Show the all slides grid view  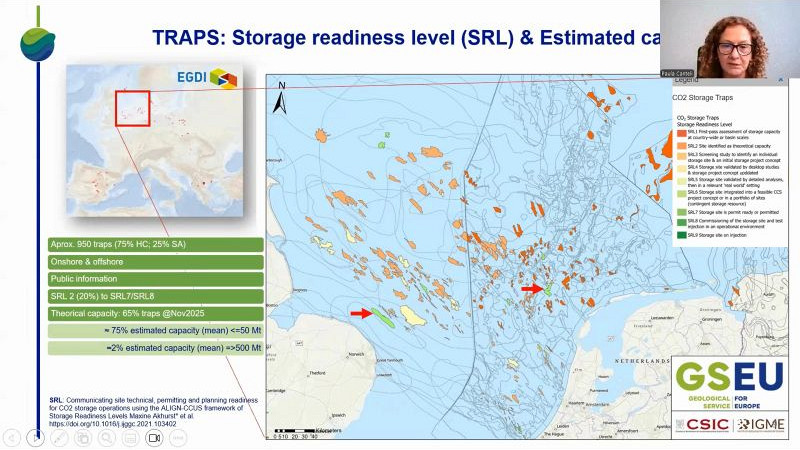click(84, 438)
